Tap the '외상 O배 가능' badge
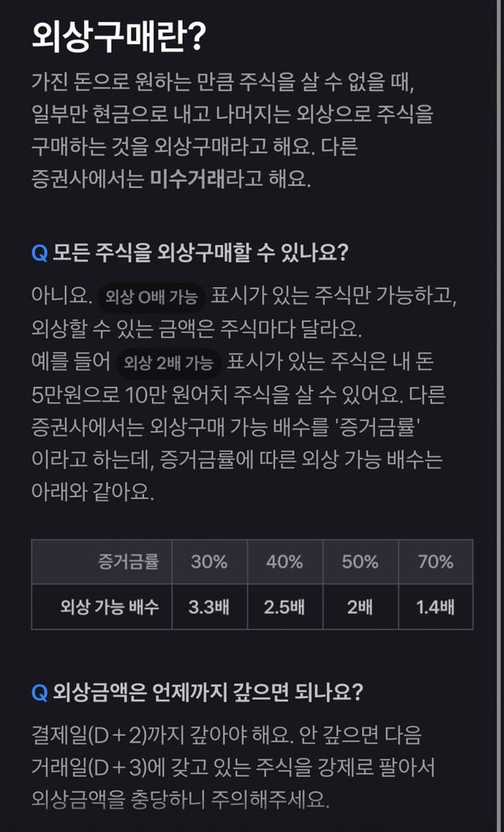 [x=151, y=297]
